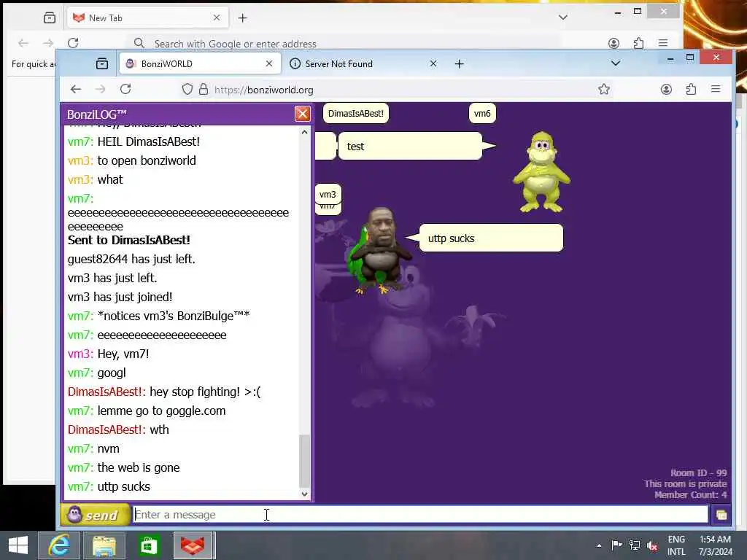Open recent browsing icon left of BonziWORLD tab
Screen dimensions: 747x560
[x=102, y=64]
